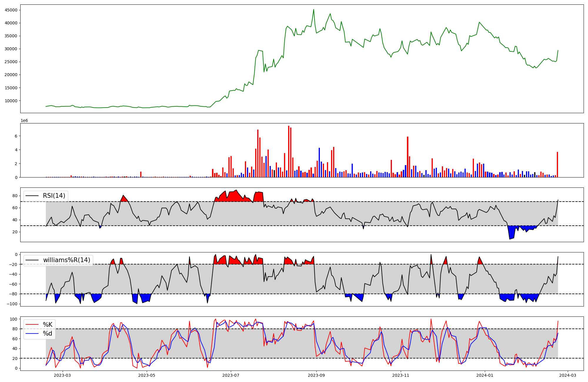Viewport: 588px width, 382px height.
Task: Click the %d legend entry
Action: click(x=48, y=334)
